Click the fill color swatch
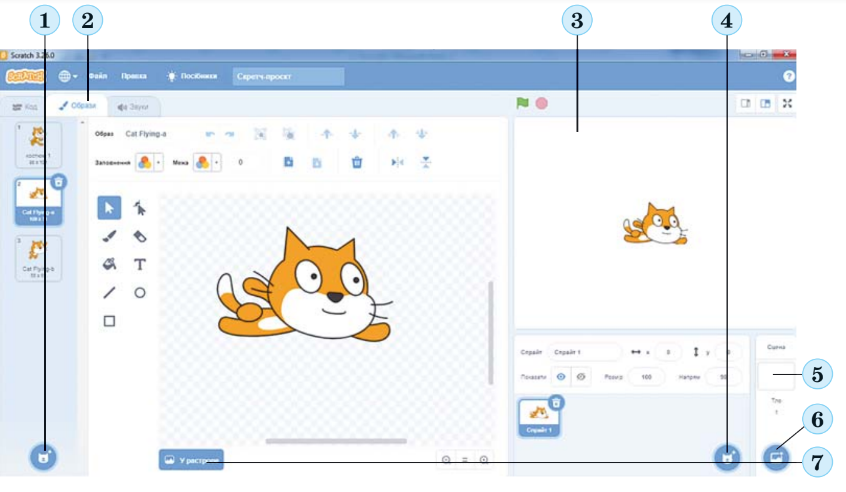 (x=145, y=162)
